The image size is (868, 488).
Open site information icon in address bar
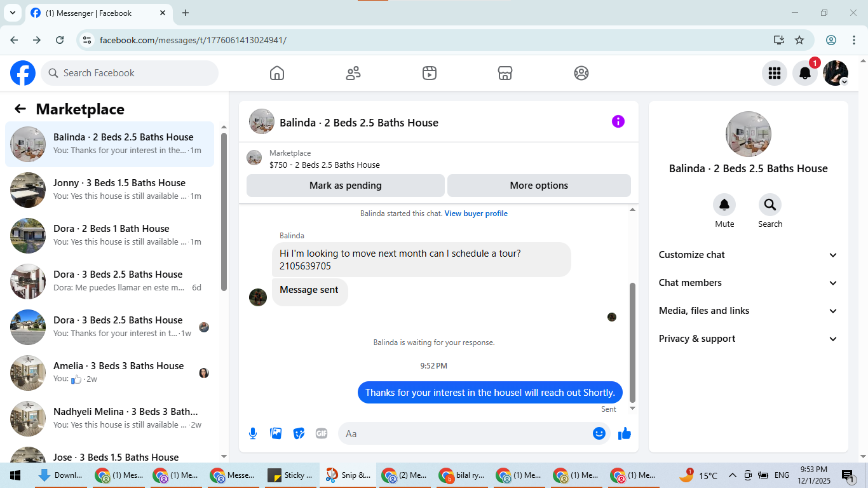pyautogui.click(x=88, y=40)
